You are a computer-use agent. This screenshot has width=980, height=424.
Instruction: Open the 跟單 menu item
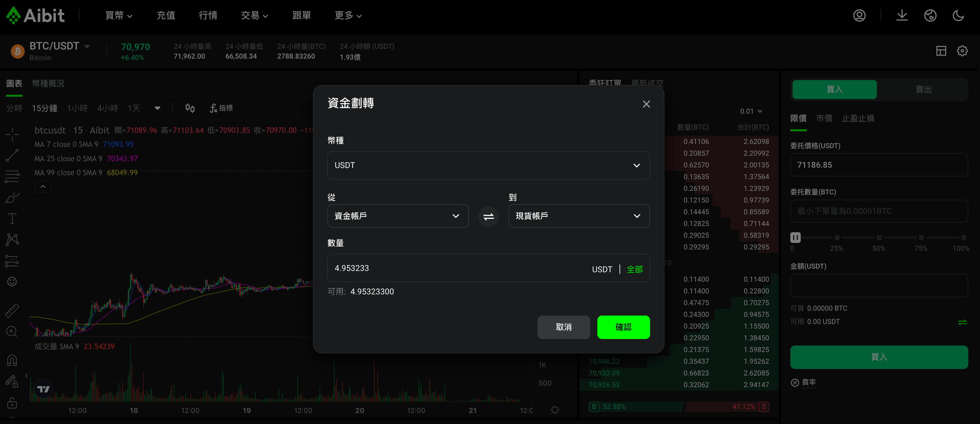point(302,16)
